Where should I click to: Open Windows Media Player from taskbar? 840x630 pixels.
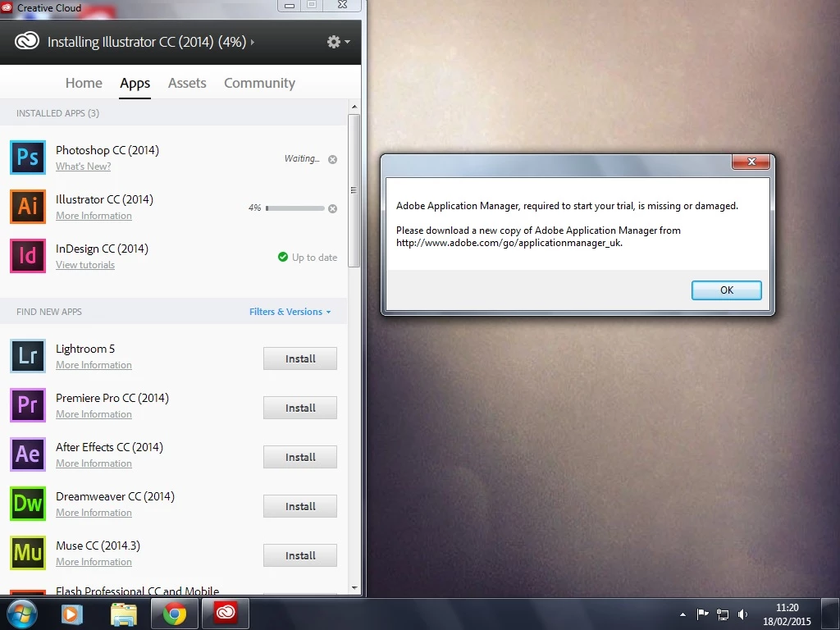point(72,614)
